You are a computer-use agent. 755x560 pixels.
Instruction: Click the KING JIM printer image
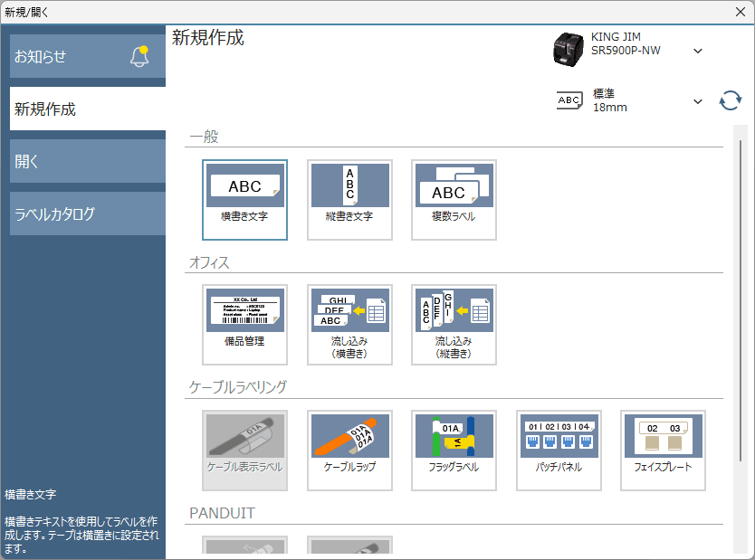(568, 50)
